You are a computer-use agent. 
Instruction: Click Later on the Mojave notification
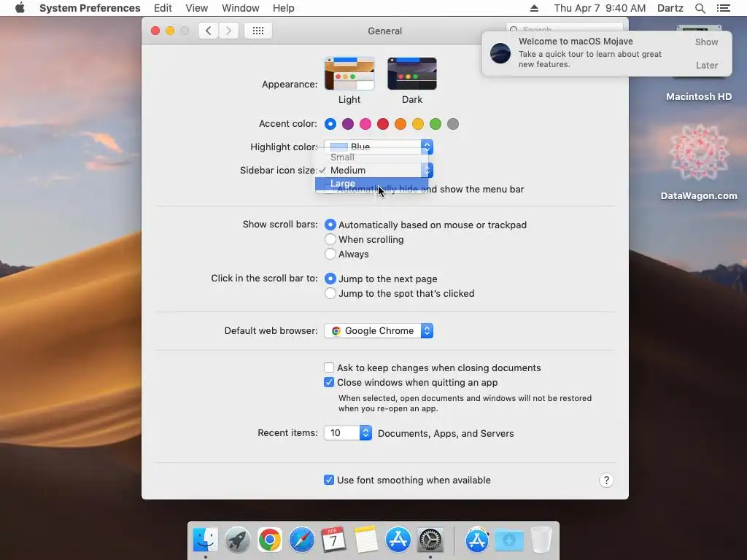[x=706, y=65]
